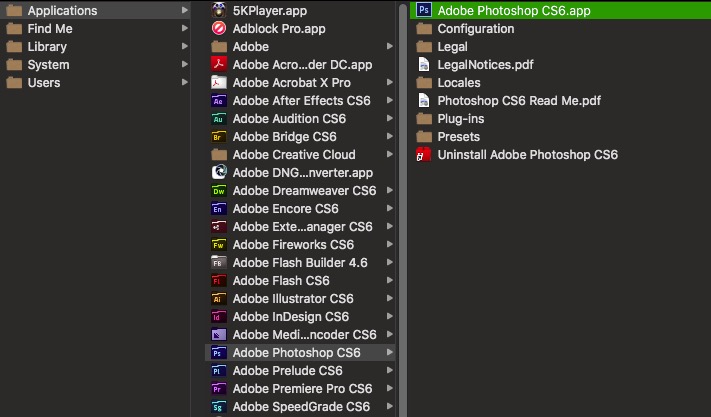
Task: Click the Flash Builder 4.6 FB icon
Action: tap(219, 262)
